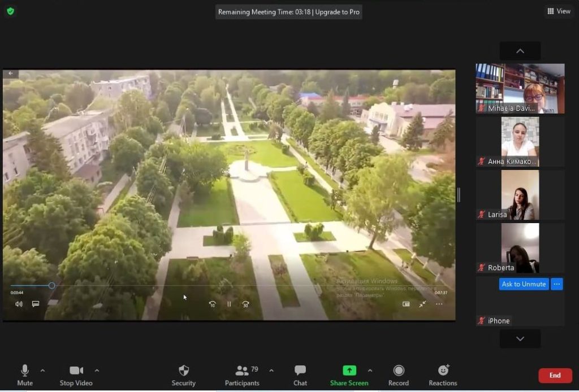
Task: Expand audio options arrow next to Mute
Action: tap(43, 370)
